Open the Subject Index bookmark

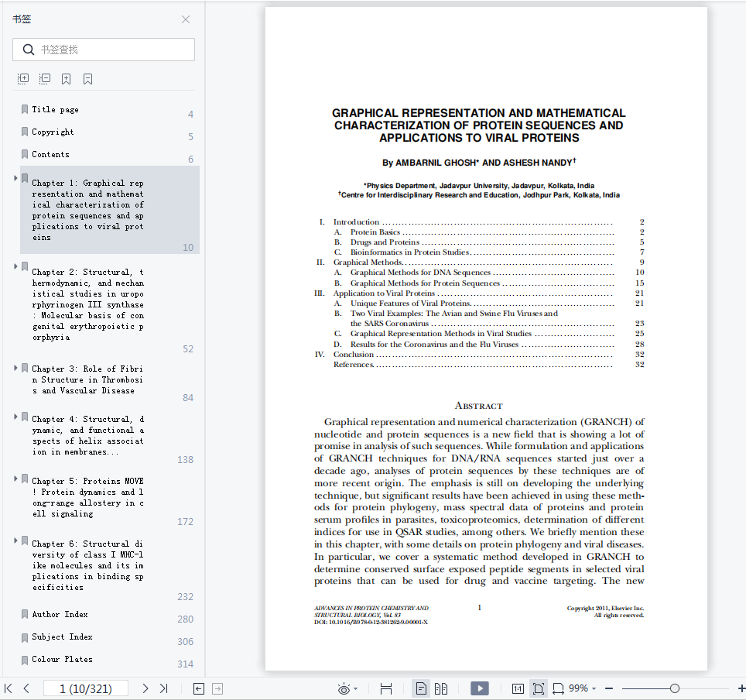[63, 637]
